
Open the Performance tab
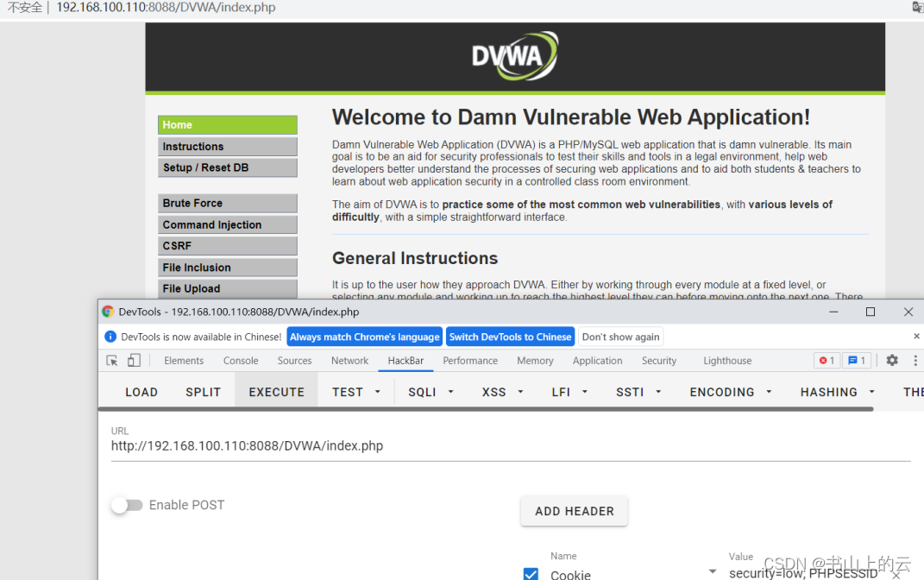[x=470, y=360]
